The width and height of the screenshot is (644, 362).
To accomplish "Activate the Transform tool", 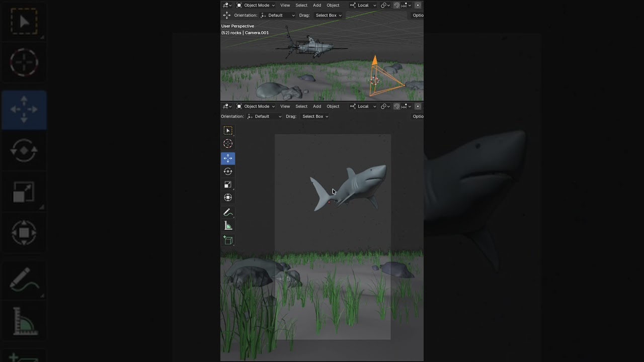I will 228,198.
